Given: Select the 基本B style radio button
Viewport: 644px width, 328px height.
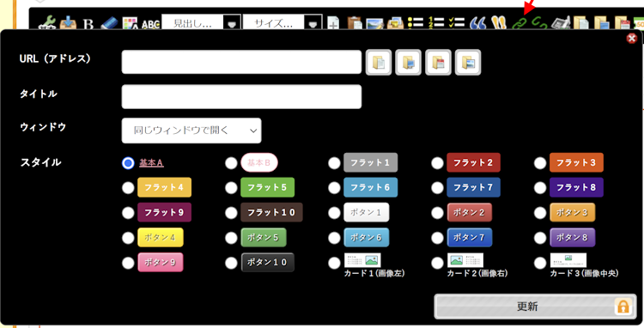Looking at the screenshot, I should (231, 163).
